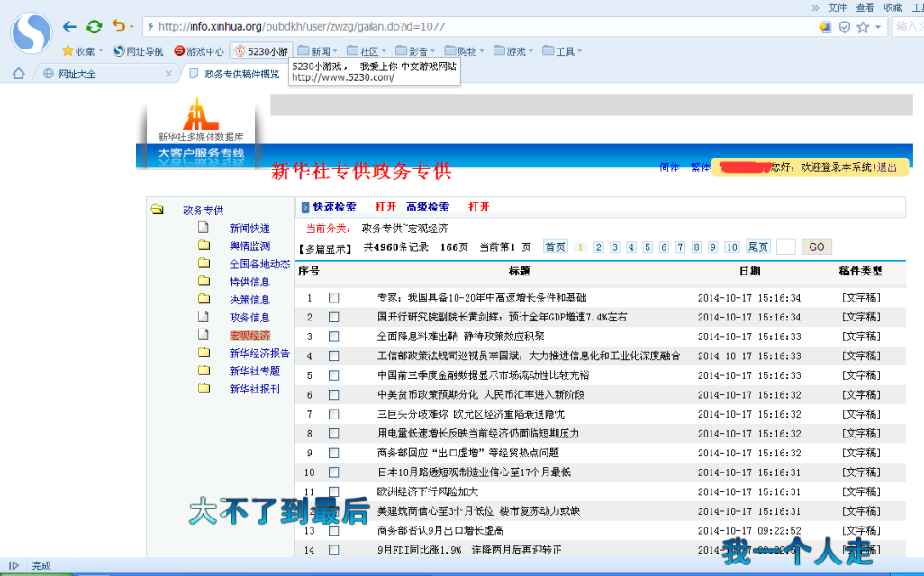Expand hidden menus with double chevron
This screenshot has height=576, width=924.
coord(815,8)
